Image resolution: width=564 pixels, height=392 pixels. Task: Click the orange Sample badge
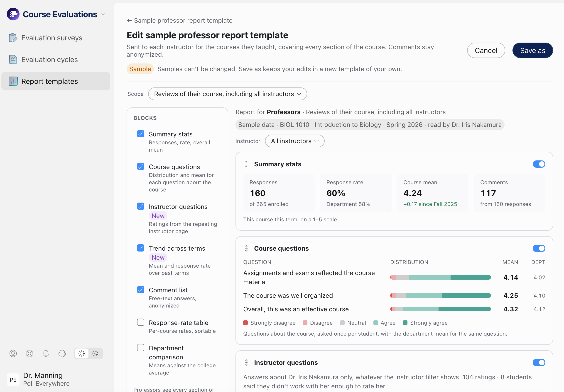[x=140, y=69]
